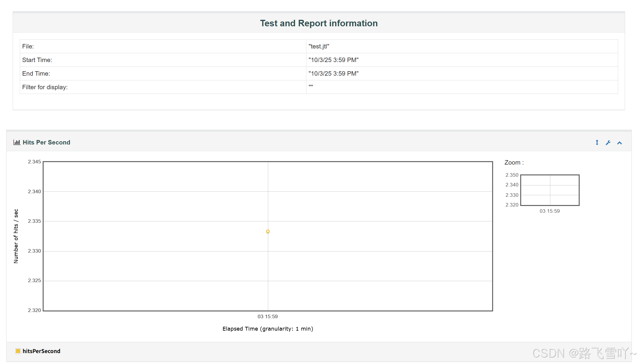Click the Elapsed Time granularity axis label
This screenshot has height=364, width=638.
[x=268, y=329]
